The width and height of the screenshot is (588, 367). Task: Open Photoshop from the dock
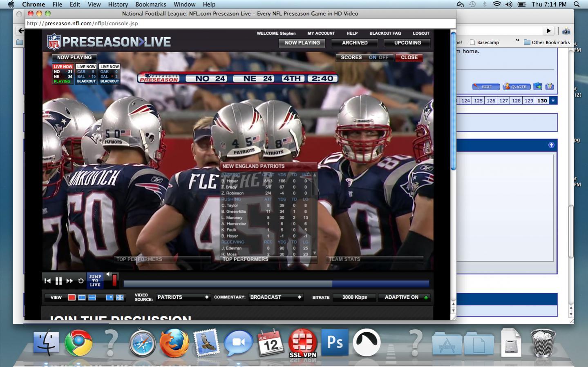coord(335,342)
